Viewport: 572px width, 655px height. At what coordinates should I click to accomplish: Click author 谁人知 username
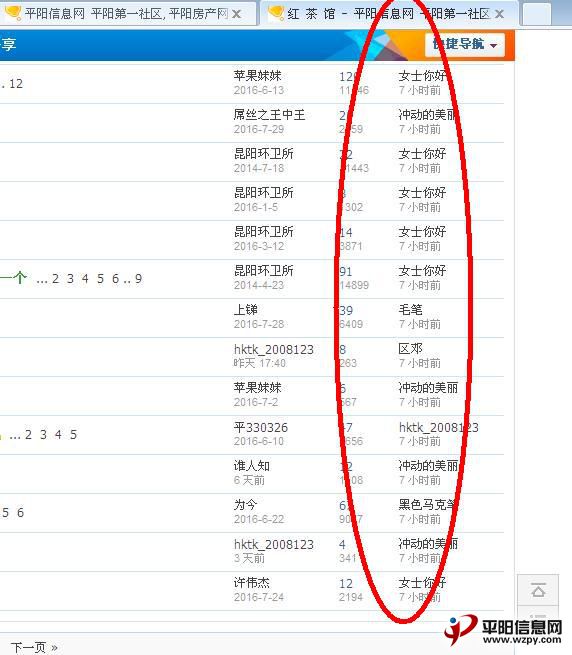tap(252, 466)
